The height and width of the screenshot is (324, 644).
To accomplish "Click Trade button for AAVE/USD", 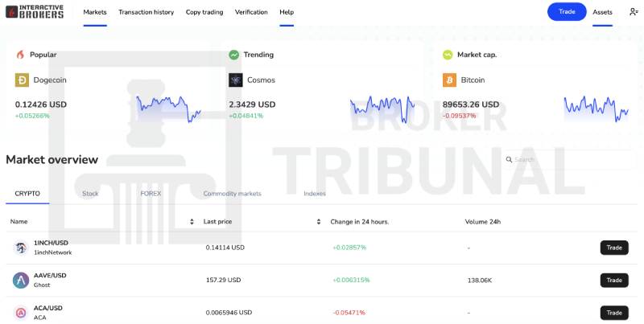I will point(614,280).
